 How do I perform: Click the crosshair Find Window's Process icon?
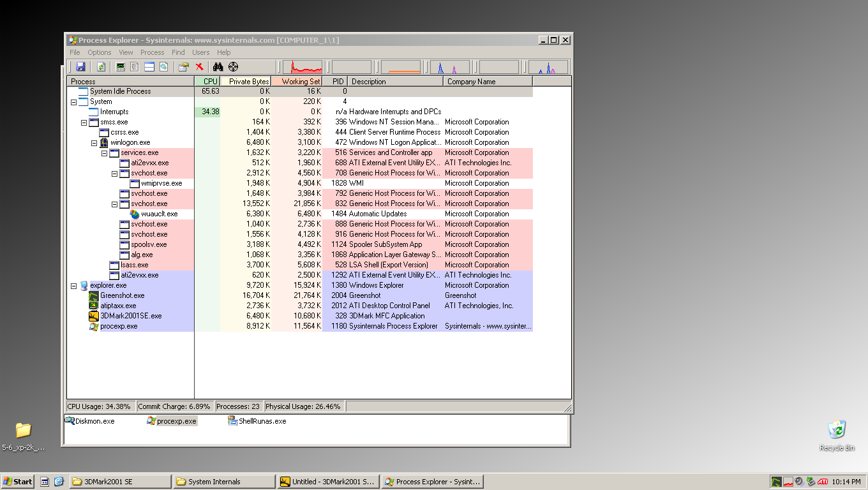233,66
